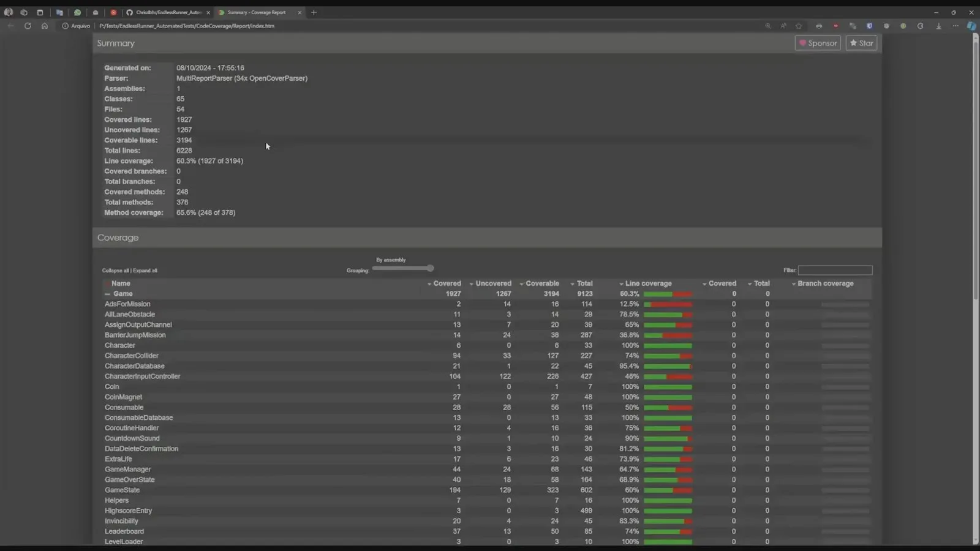Image resolution: width=980 pixels, height=551 pixels.
Task: Click the Collapse all link
Action: click(115, 271)
